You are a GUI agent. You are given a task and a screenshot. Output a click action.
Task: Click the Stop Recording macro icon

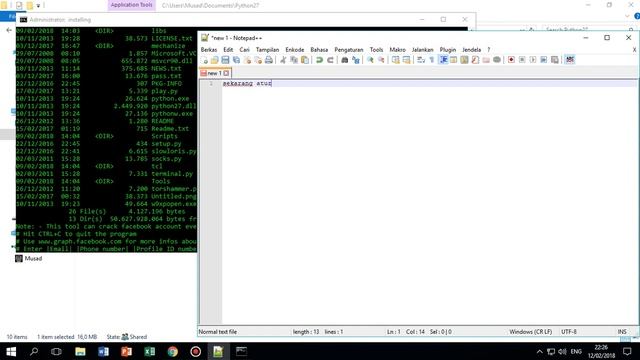pos(522,60)
